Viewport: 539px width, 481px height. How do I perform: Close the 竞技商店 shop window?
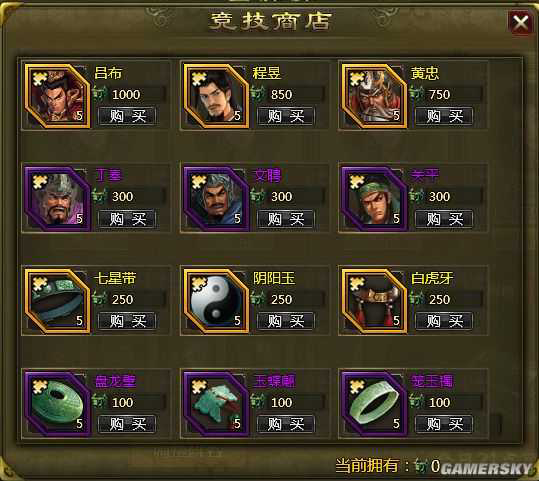point(521,23)
